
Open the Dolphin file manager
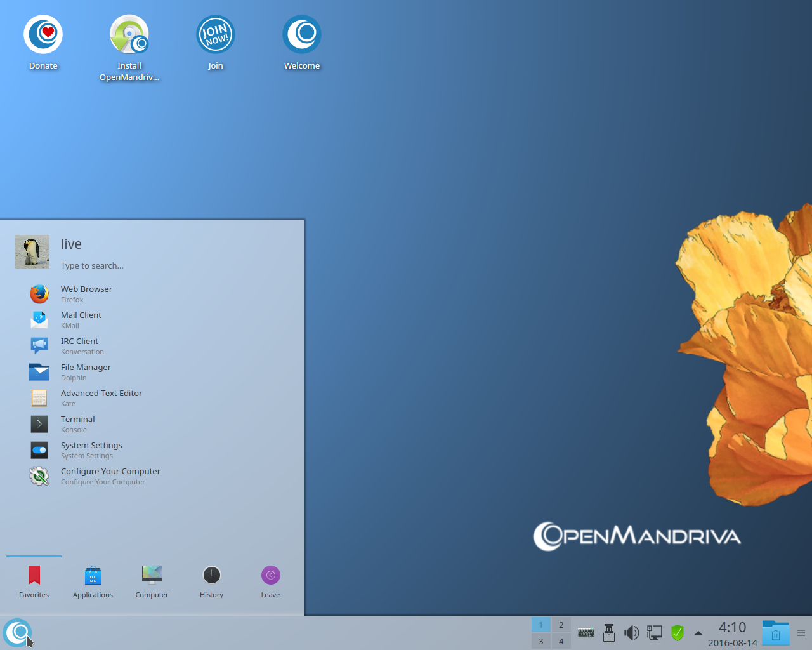(86, 371)
